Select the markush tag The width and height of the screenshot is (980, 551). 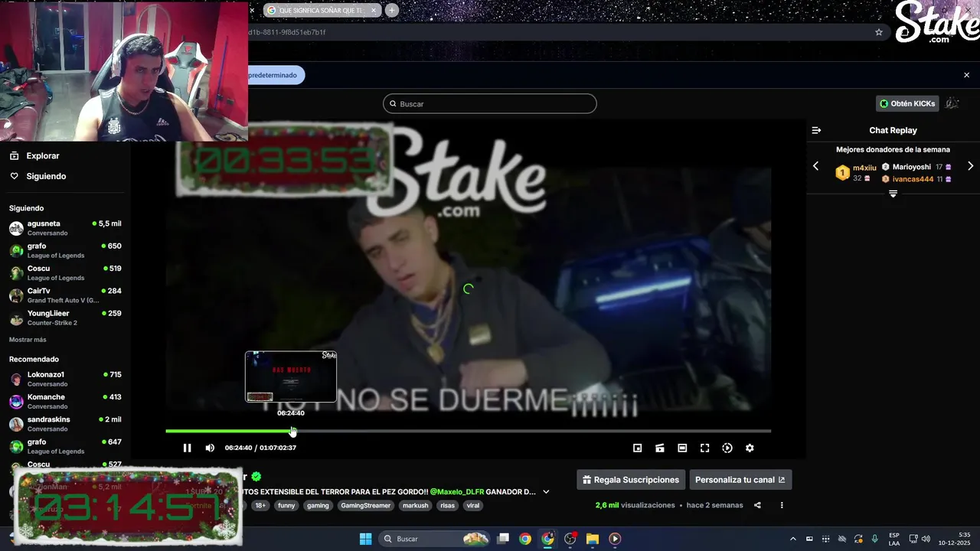(416, 505)
